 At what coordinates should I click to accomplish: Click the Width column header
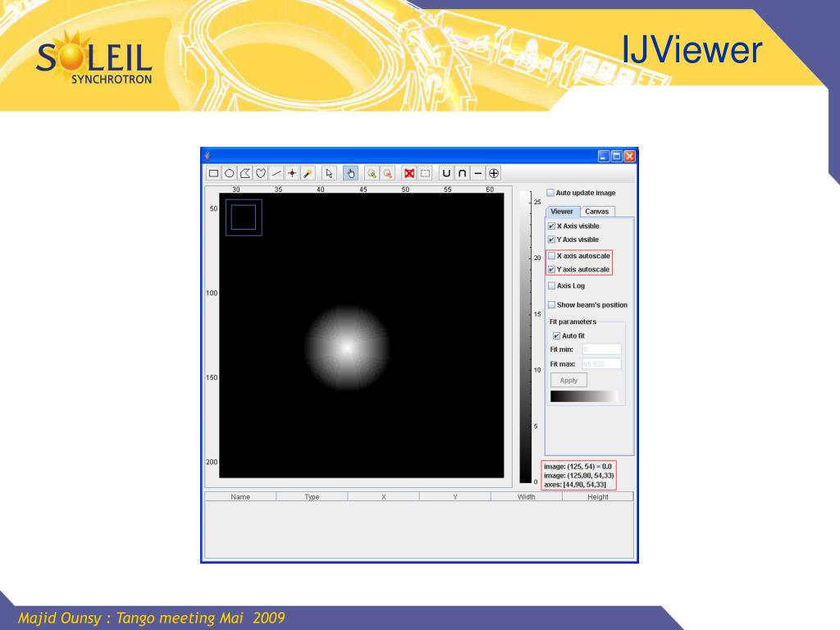coord(526,497)
